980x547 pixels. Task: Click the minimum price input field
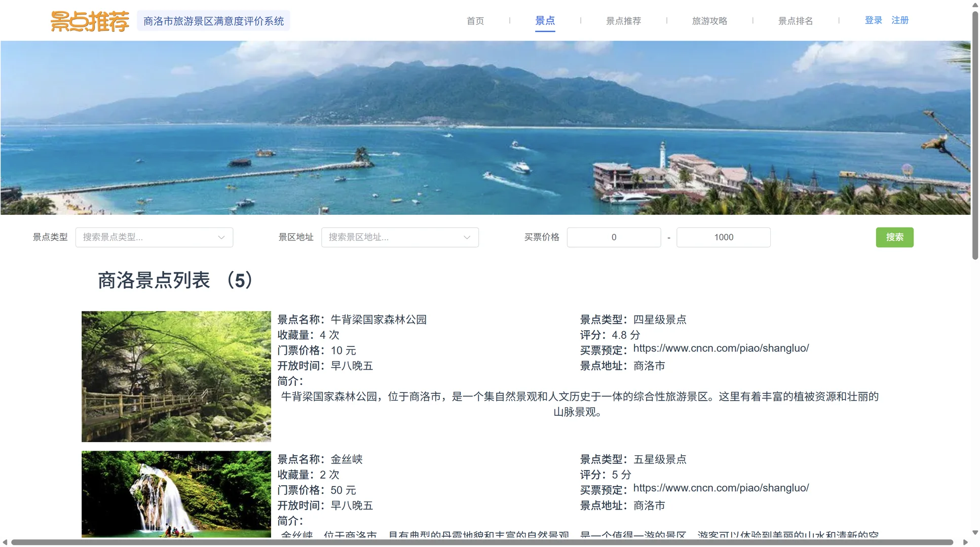coord(614,237)
